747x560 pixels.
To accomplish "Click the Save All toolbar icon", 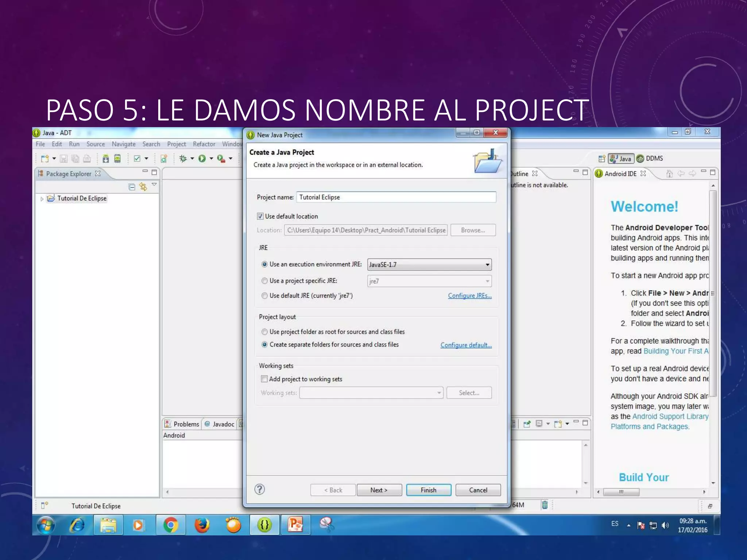I will (76, 159).
